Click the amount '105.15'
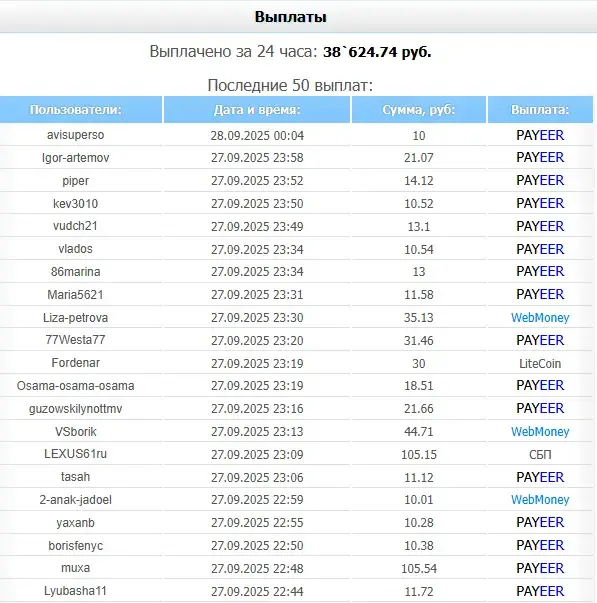The width and height of the screenshot is (597, 603). coord(419,455)
